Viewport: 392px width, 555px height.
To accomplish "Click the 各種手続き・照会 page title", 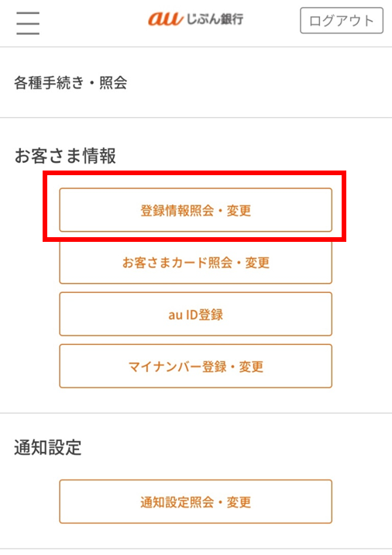I will [x=70, y=83].
